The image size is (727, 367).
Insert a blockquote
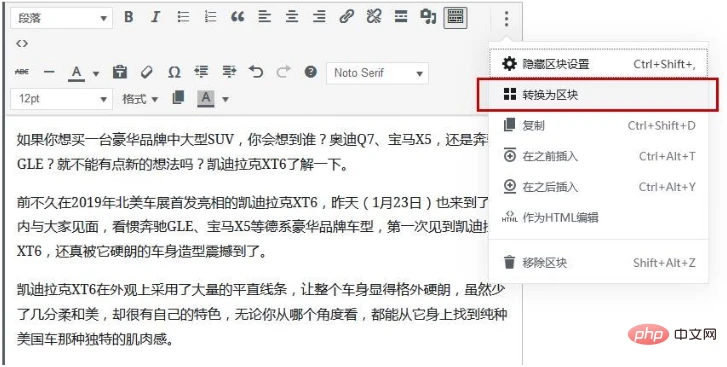pyautogui.click(x=237, y=18)
